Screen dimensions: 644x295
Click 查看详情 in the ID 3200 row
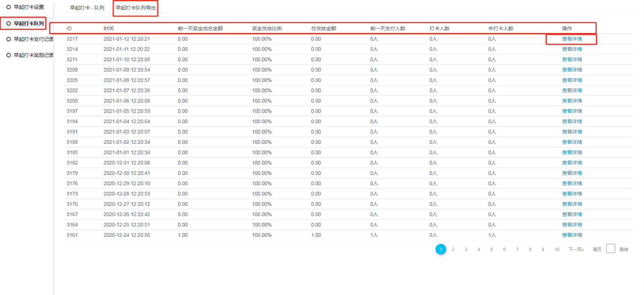pyautogui.click(x=571, y=101)
